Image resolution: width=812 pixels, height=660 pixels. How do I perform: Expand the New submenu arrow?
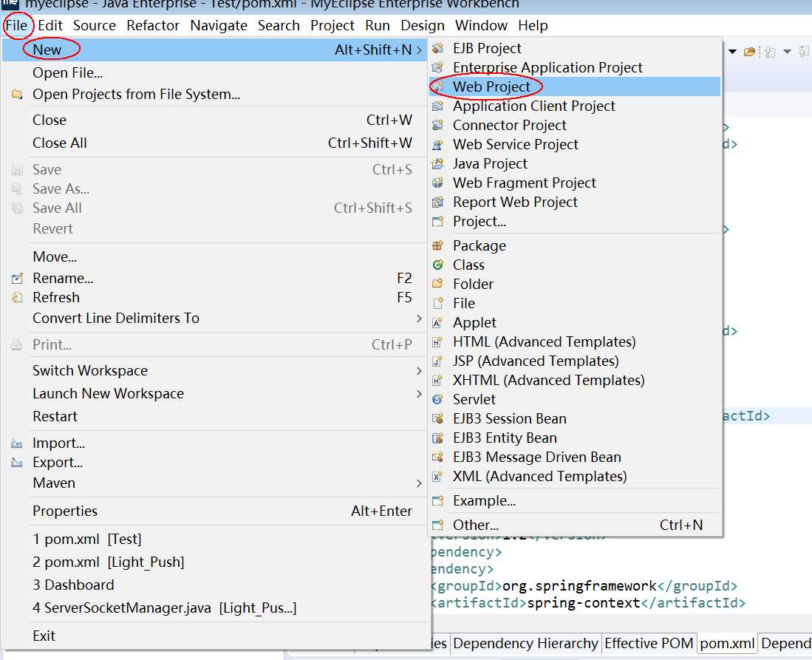pyautogui.click(x=419, y=50)
